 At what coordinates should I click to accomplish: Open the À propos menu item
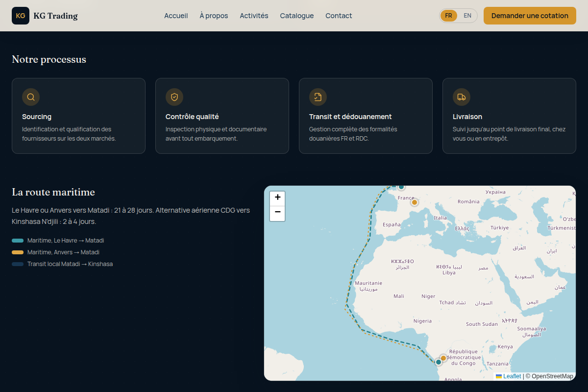(214, 16)
